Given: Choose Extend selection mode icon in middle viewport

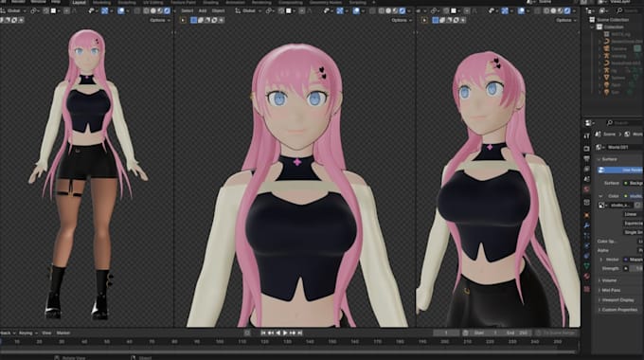Looking at the screenshot, I should click(201, 20).
